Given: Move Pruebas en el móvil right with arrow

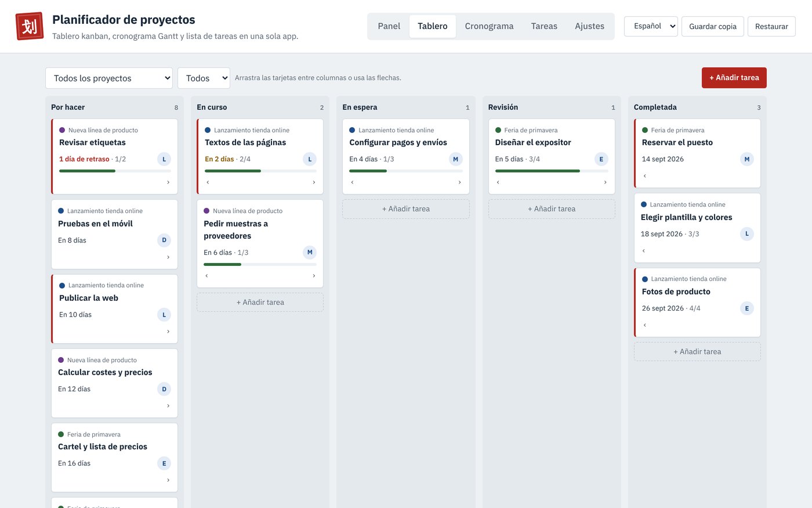Looking at the screenshot, I should [168, 257].
